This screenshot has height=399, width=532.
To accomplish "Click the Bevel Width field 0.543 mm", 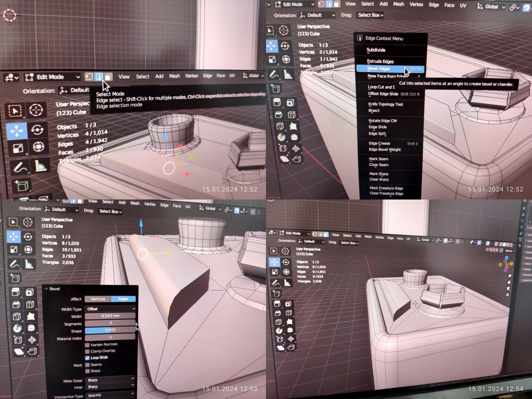I will pyautogui.click(x=110, y=316).
